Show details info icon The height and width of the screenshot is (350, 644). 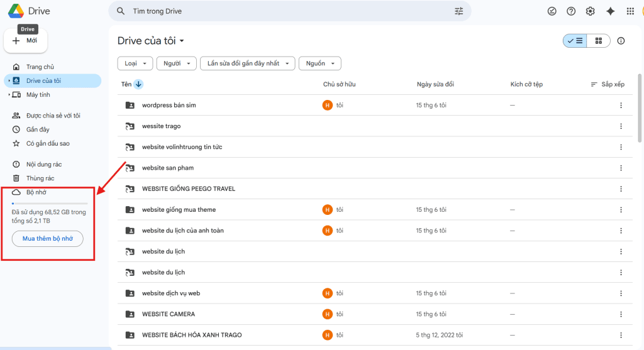[x=621, y=41]
